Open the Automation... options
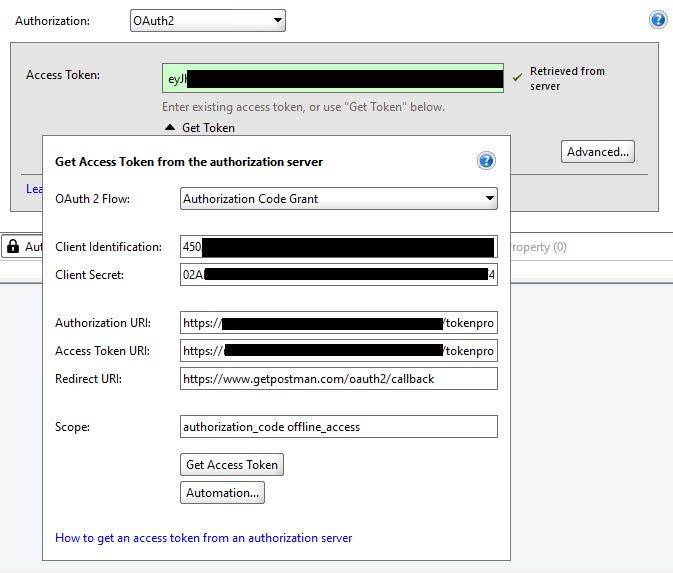This screenshot has width=673, height=573. click(x=223, y=492)
